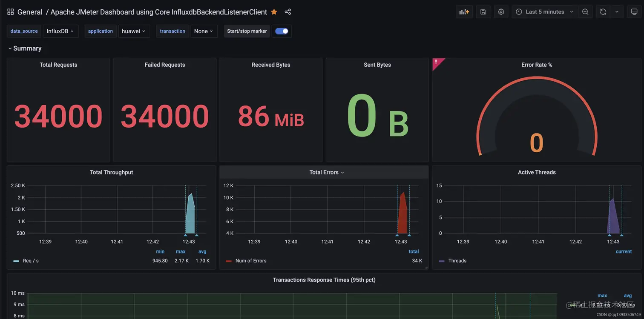Collapse the Summary row
The height and width of the screenshot is (319, 644).
pyautogui.click(x=25, y=48)
